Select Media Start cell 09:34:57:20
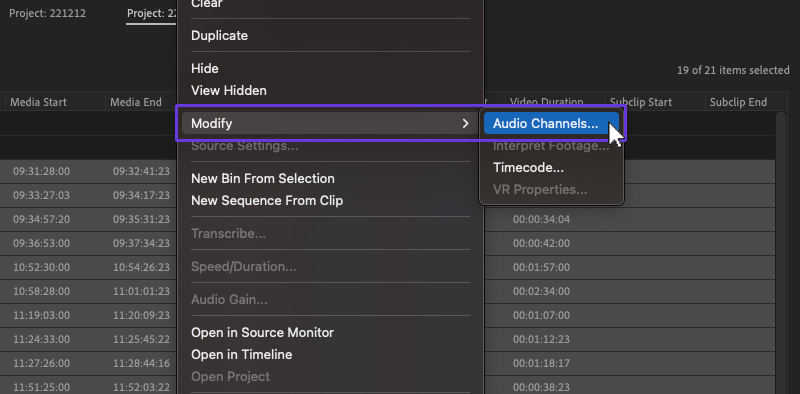800x394 pixels. [41, 219]
